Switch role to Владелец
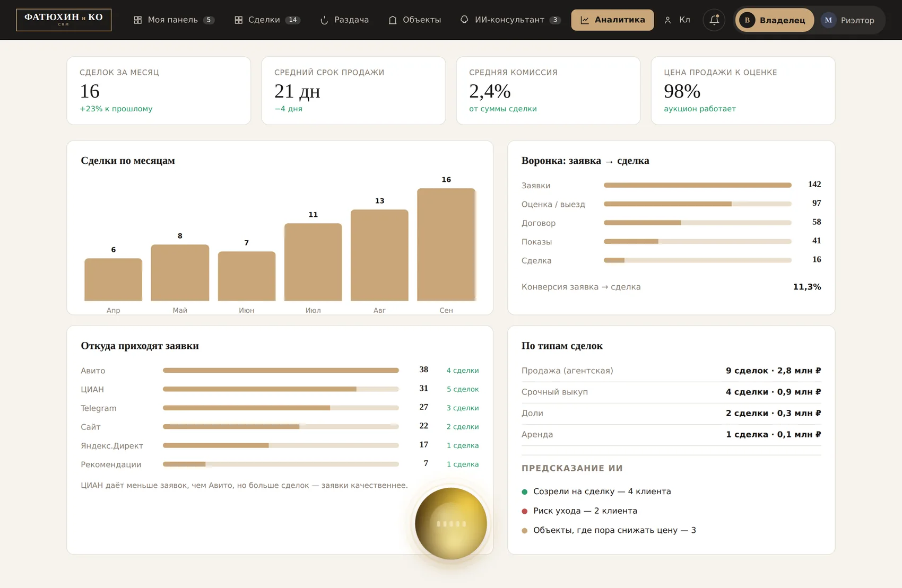The height and width of the screenshot is (588, 902). coord(775,20)
